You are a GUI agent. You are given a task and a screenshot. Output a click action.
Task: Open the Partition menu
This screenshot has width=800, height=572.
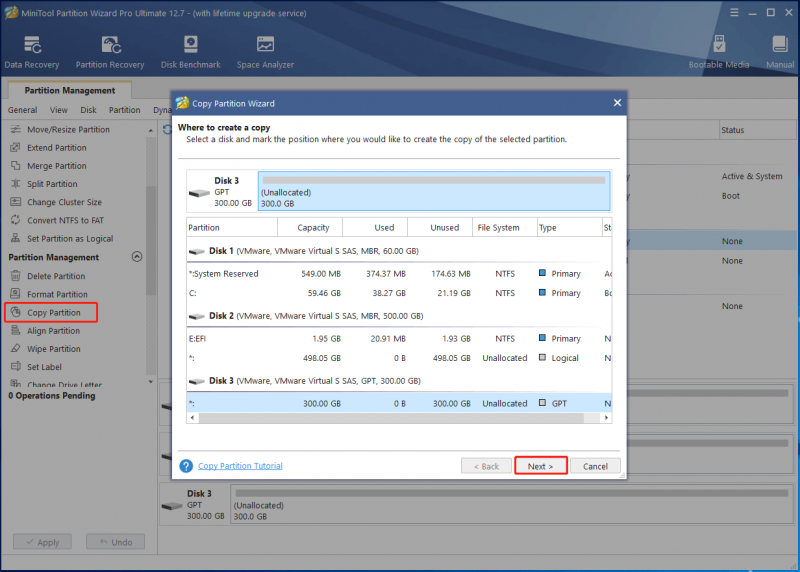click(x=124, y=110)
